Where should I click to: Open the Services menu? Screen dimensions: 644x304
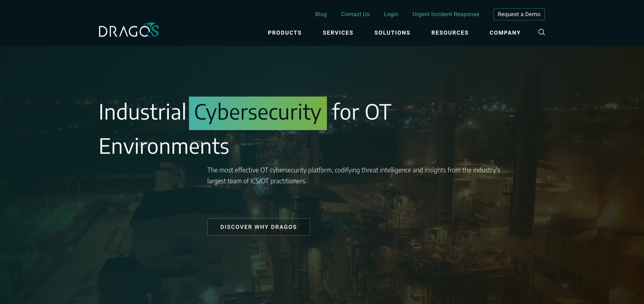click(x=338, y=33)
